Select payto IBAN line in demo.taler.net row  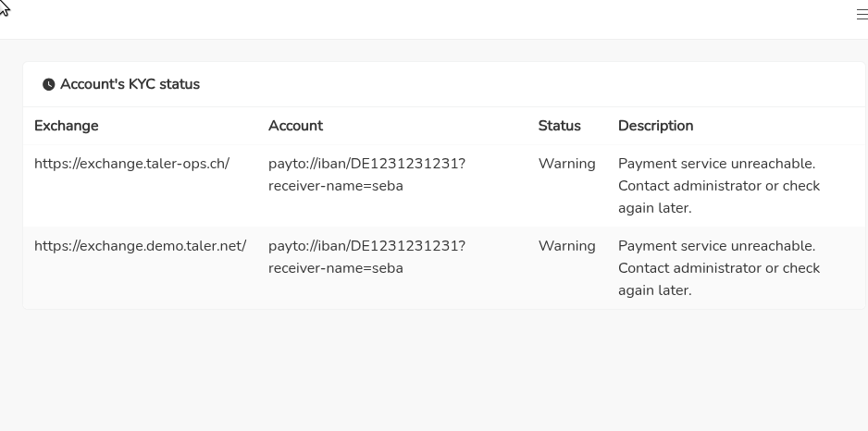click(x=366, y=246)
